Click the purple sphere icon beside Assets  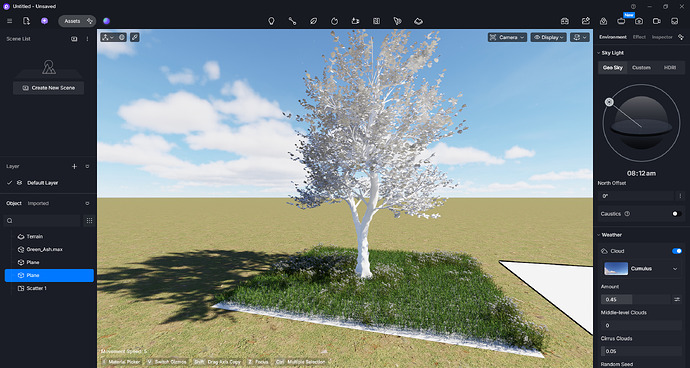(x=106, y=21)
